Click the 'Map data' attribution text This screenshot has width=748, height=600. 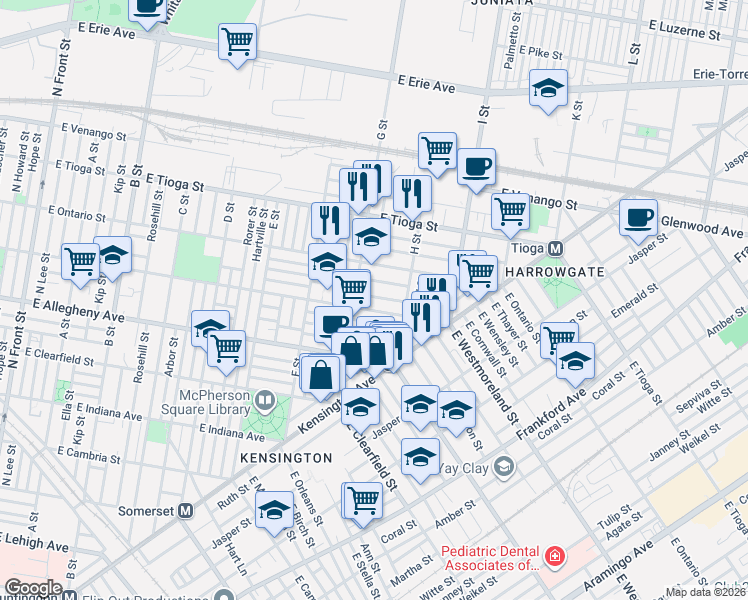pos(706,592)
